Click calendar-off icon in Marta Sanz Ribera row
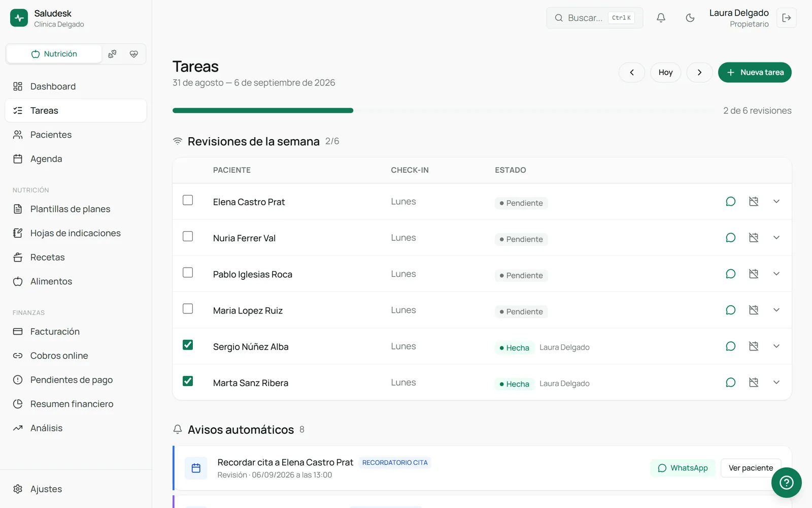Viewport: 812px width, 508px height. coord(754,383)
